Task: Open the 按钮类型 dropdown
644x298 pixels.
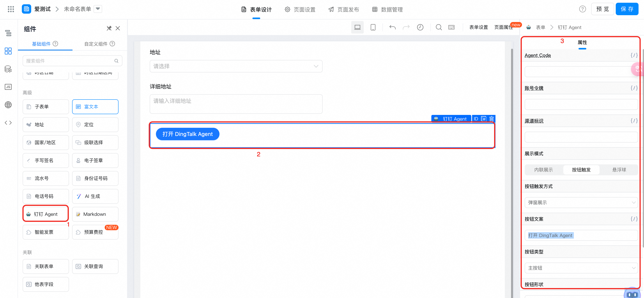Action: tap(581, 268)
